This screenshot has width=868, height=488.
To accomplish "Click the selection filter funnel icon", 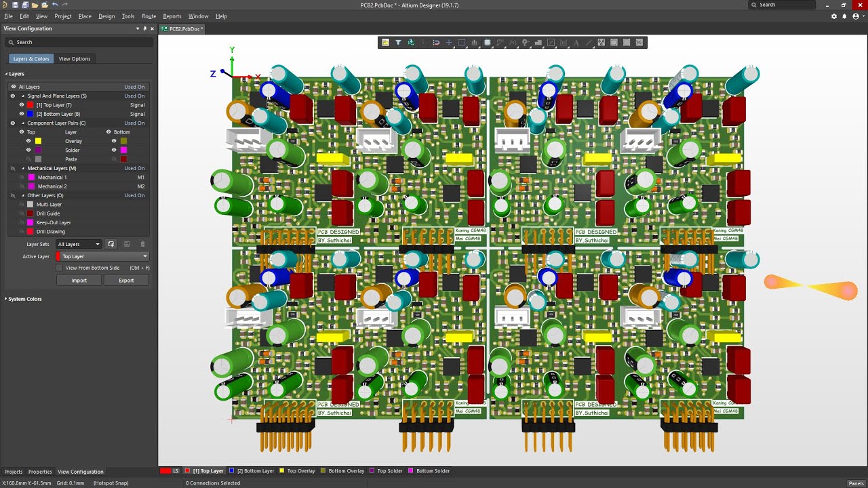I will (398, 43).
